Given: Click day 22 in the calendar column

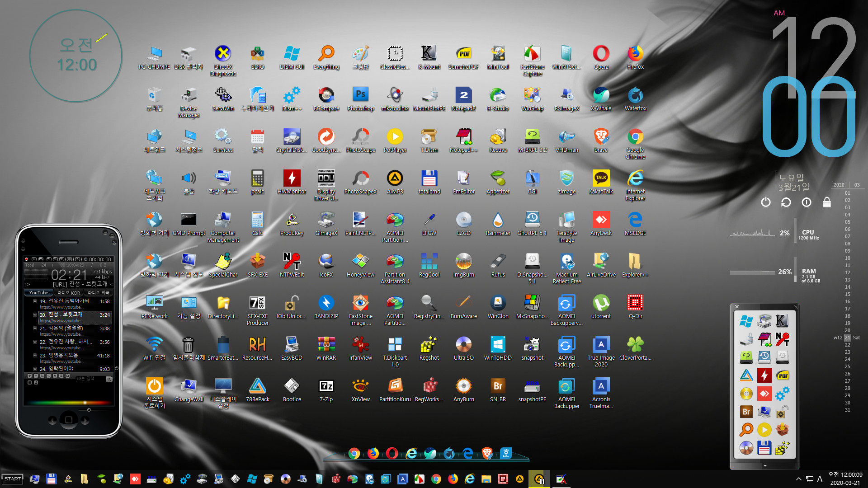Looking at the screenshot, I should (847, 345).
